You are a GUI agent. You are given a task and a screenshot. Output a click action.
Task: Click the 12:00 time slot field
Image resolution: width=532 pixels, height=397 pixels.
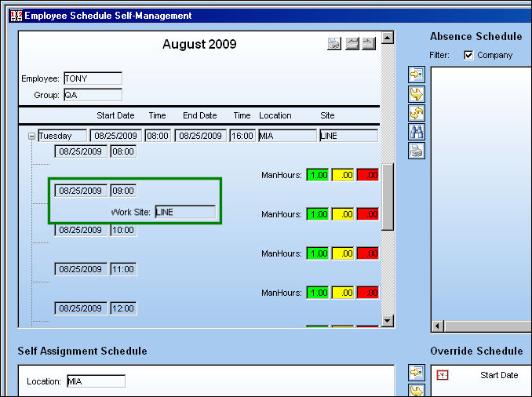[123, 308]
